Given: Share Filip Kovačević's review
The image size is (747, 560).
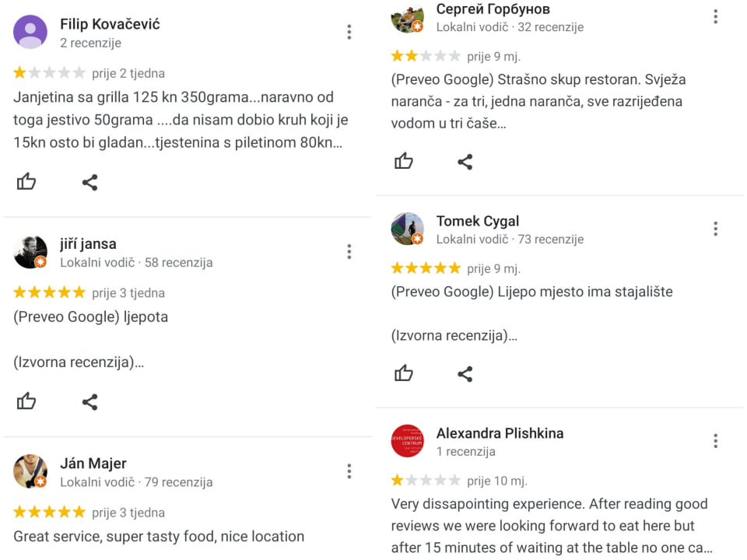Looking at the screenshot, I should (90, 182).
